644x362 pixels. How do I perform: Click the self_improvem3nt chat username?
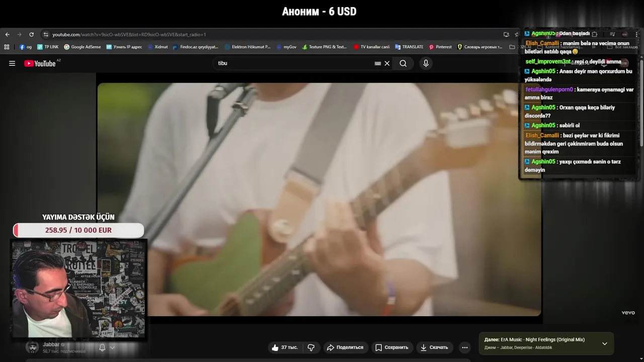pos(548,62)
